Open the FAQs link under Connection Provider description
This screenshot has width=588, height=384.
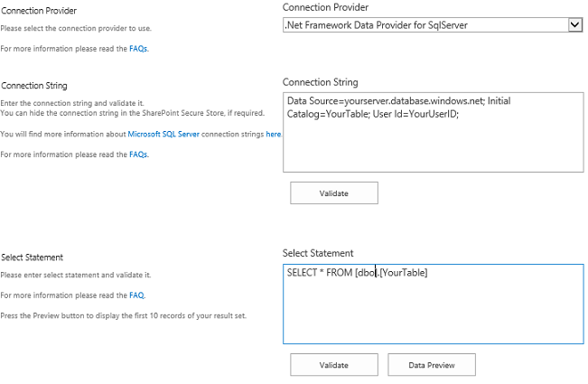(x=138, y=49)
